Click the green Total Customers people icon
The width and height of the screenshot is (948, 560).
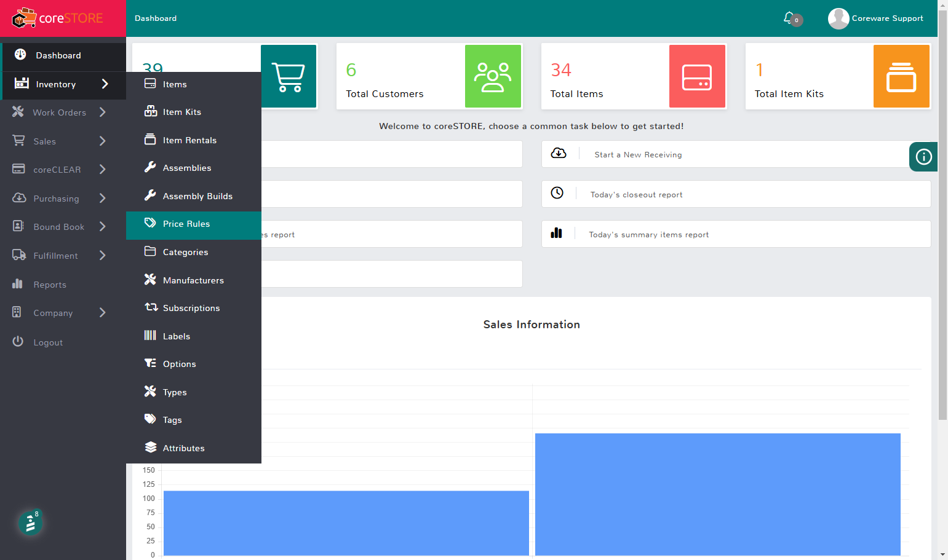point(493,76)
